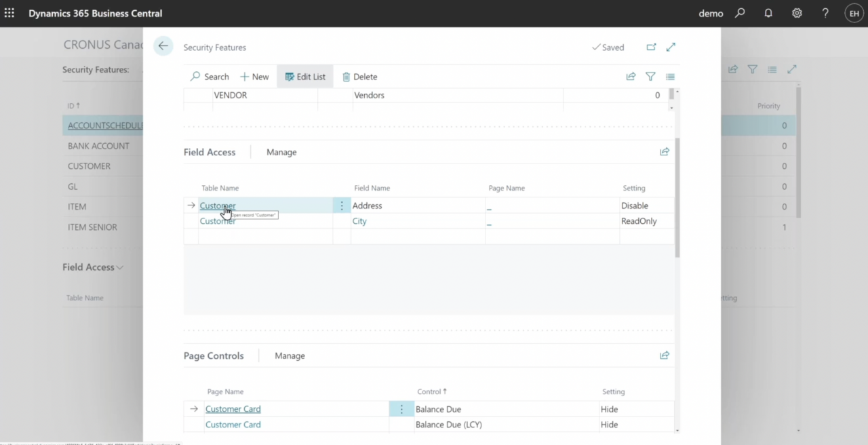Click the search magnifier in the top bar

(740, 13)
